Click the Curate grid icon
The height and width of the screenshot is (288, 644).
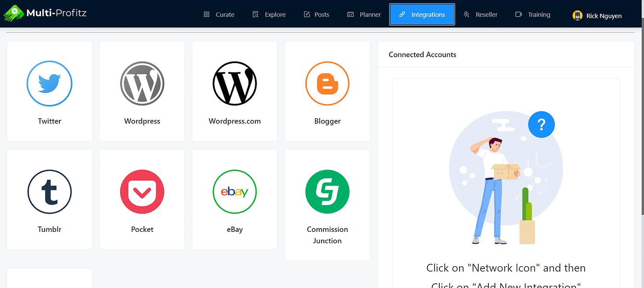[x=207, y=14]
